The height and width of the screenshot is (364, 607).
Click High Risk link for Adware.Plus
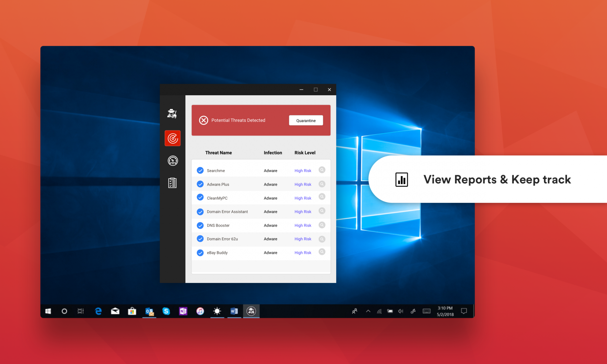tap(303, 184)
